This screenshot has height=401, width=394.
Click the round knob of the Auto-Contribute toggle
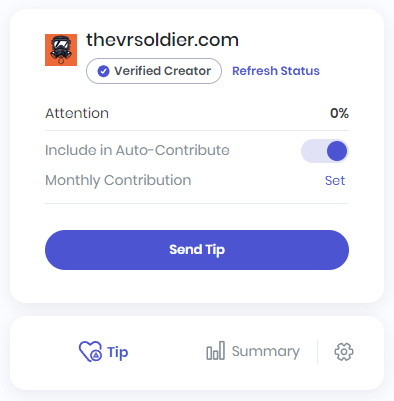337,151
